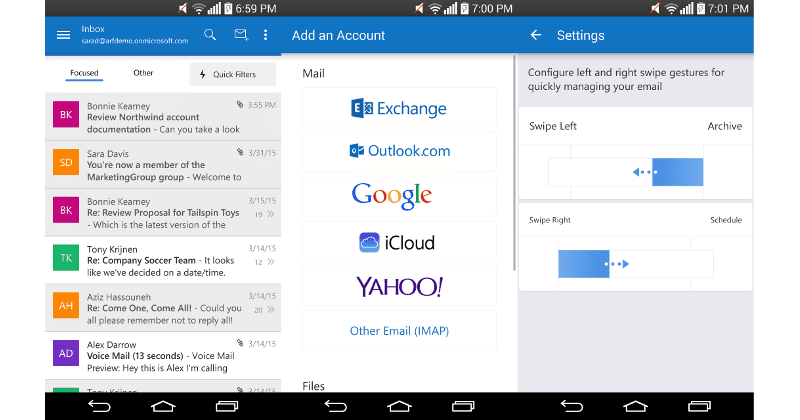Viewport: 800px width, 420px height.
Task: Tap recent apps button under Add Account screen
Action: [463, 406]
